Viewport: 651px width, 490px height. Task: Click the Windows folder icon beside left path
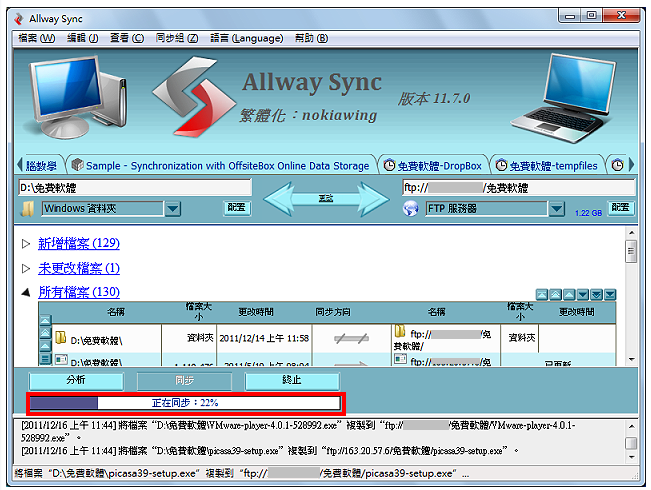28,208
